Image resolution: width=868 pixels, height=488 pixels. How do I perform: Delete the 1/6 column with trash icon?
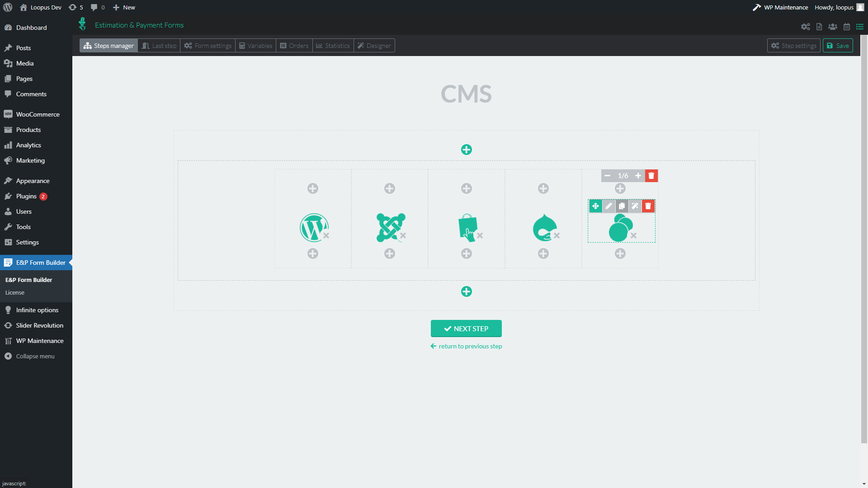click(651, 176)
